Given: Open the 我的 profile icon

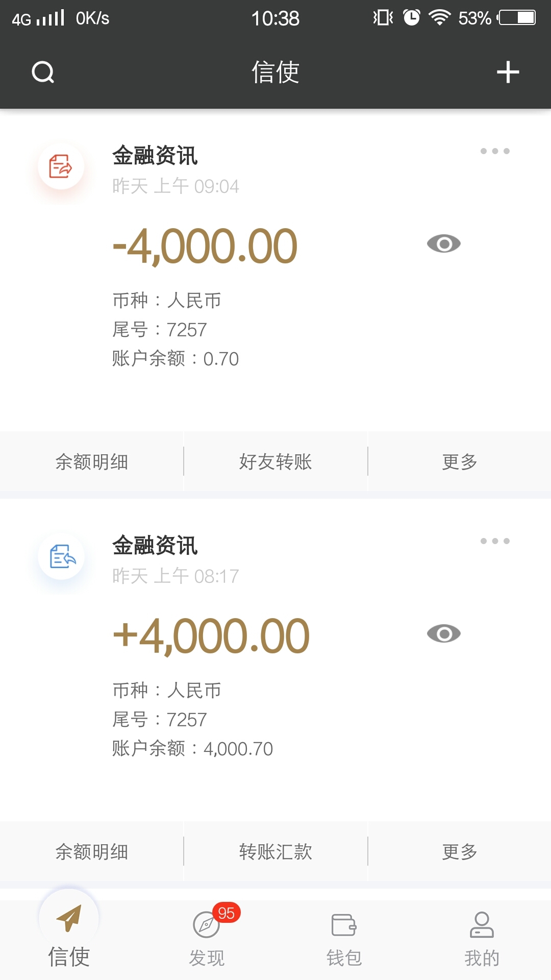Looking at the screenshot, I should point(482,924).
